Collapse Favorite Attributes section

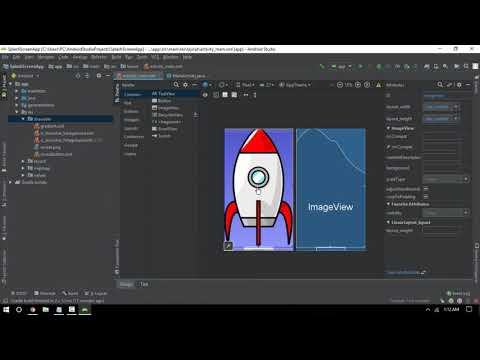tap(388, 204)
